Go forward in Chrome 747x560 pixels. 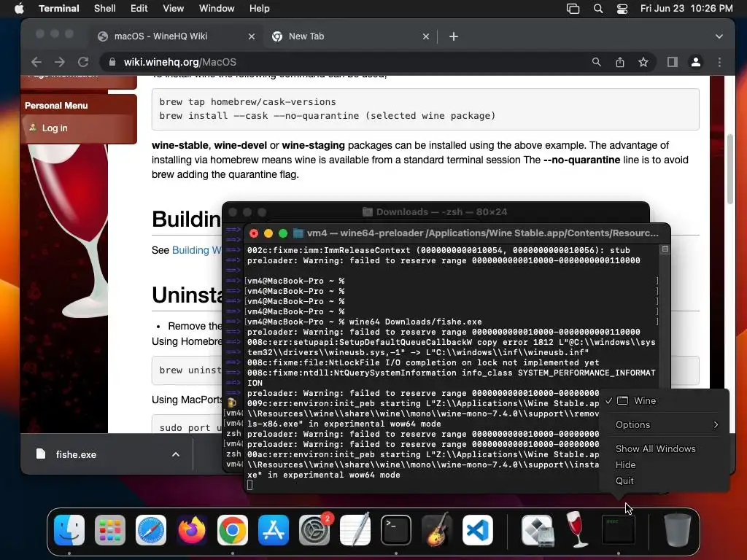click(x=60, y=62)
